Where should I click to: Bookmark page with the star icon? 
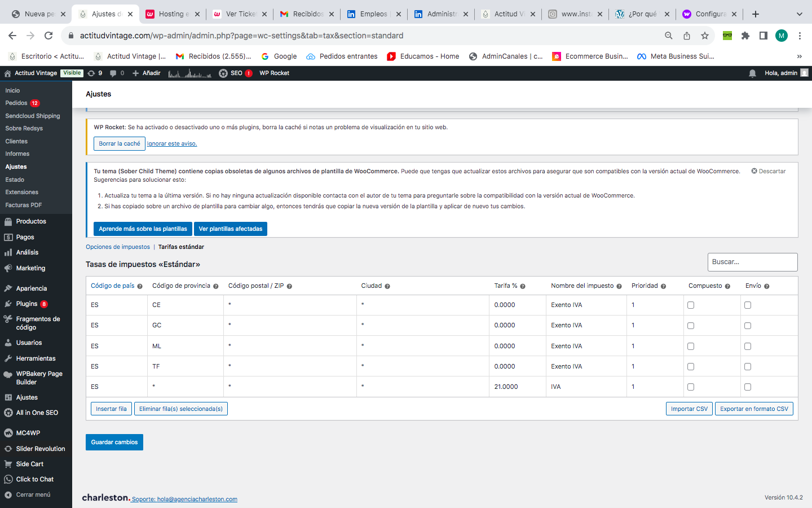click(705, 36)
